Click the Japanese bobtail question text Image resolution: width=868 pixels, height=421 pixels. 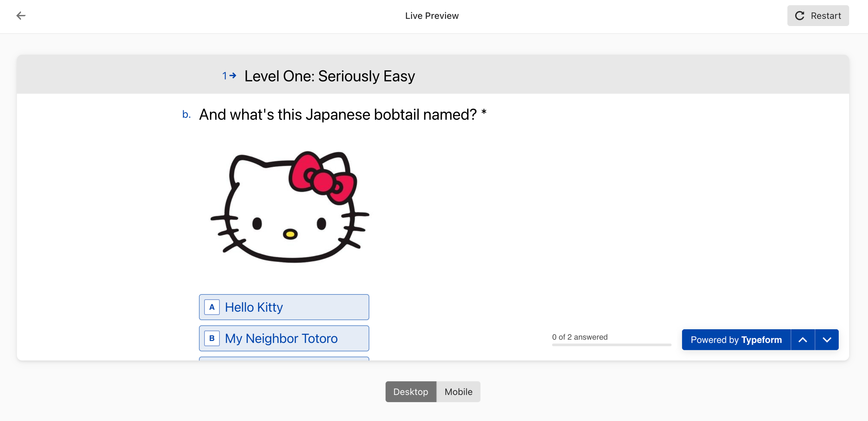pos(343,114)
